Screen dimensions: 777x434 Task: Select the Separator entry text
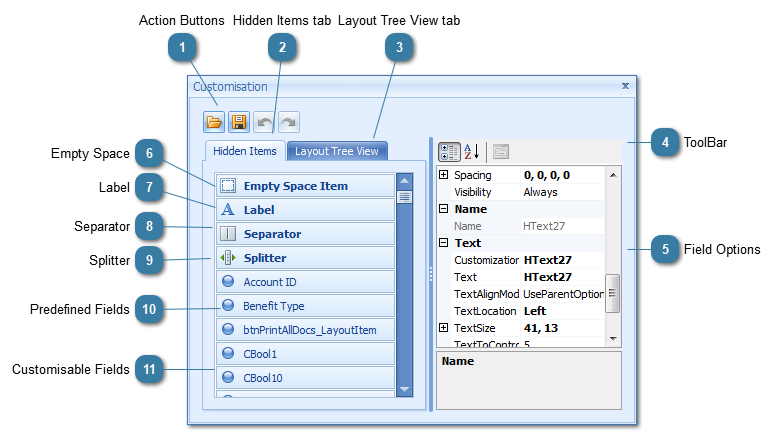(x=273, y=234)
